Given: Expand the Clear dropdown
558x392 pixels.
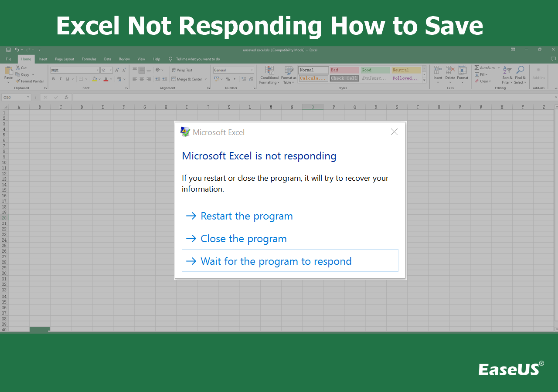Looking at the screenshot, I should point(490,81).
